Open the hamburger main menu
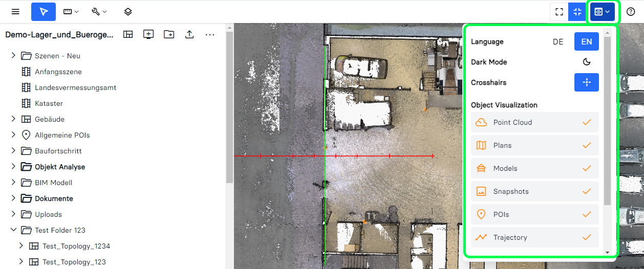Image resolution: width=644 pixels, height=269 pixels. pos(15,12)
